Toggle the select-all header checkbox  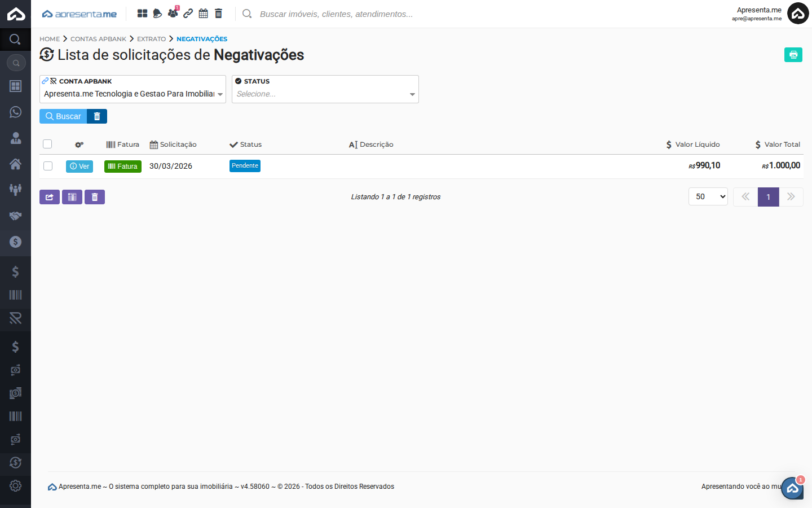tap(47, 144)
